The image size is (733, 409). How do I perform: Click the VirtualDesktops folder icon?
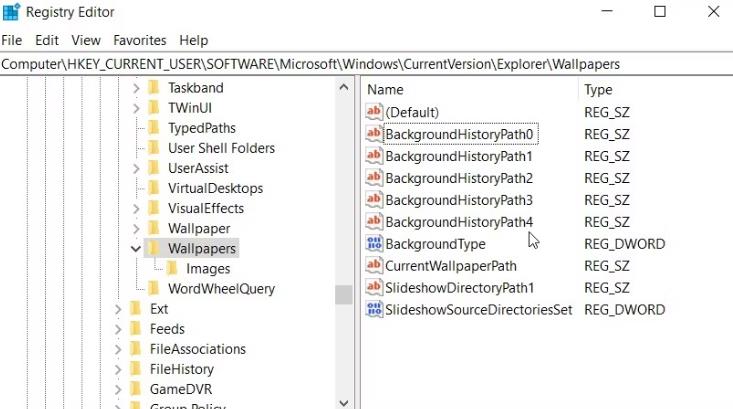(x=154, y=188)
